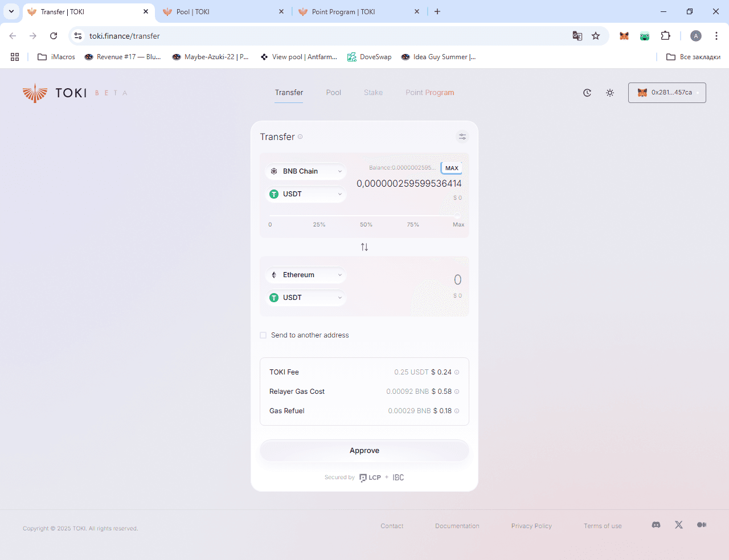This screenshot has width=729, height=560.
Task: Close the Pool | TOKI tab
Action: click(281, 11)
